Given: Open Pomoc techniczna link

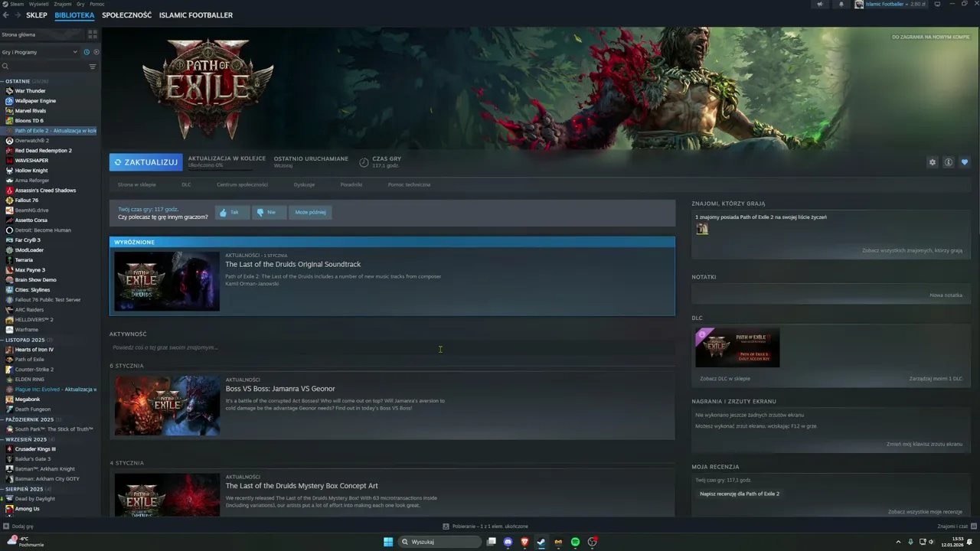Looking at the screenshot, I should click(409, 184).
